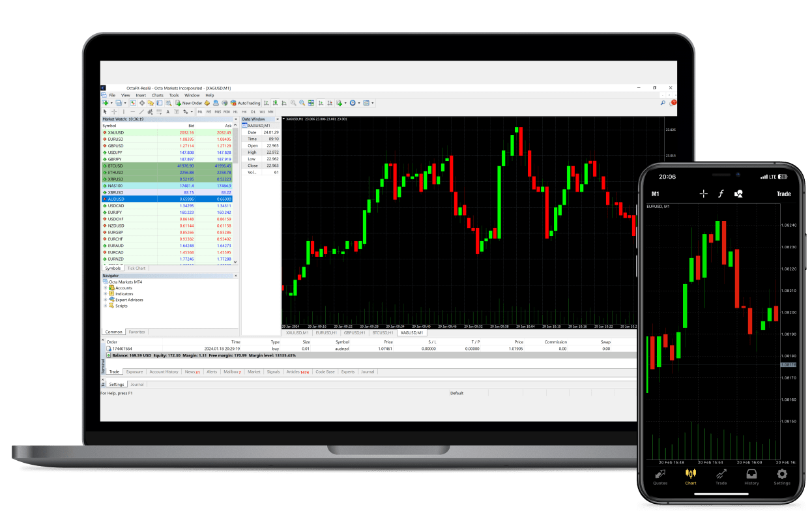Select the crosshair cursor tool
Viewport: 812px width, 511px height.
[114, 111]
